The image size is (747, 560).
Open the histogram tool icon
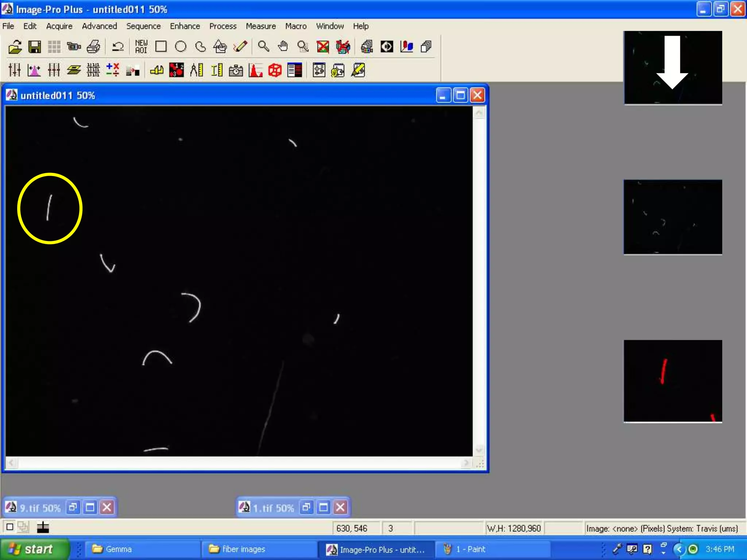click(x=255, y=70)
